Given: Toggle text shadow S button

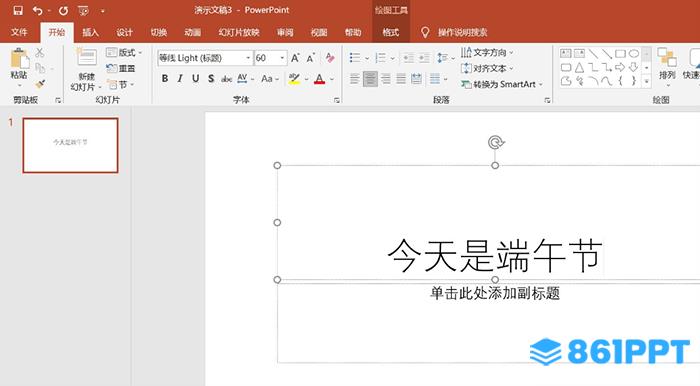Looking at the screenshot, I should click(x=211, y=79).
